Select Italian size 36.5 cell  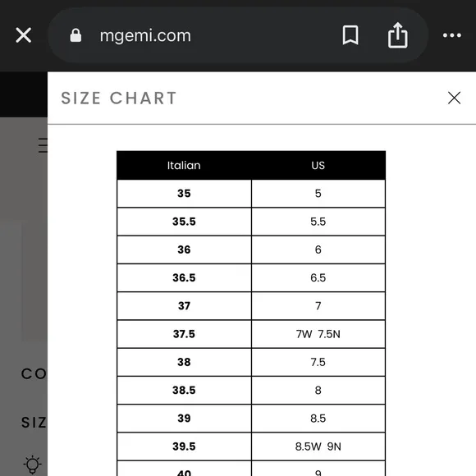pyautogui.click(x=184, y=277)
